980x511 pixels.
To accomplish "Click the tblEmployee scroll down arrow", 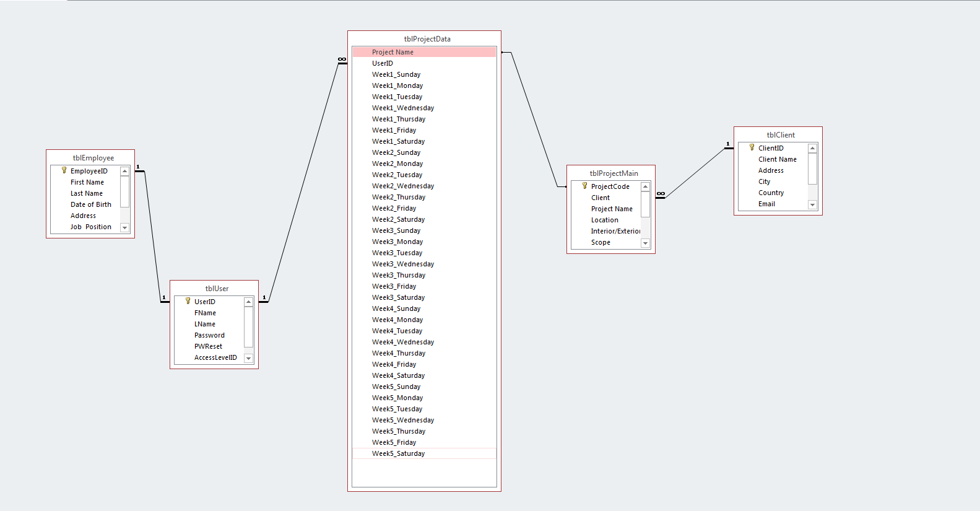I will click(124, 227).
